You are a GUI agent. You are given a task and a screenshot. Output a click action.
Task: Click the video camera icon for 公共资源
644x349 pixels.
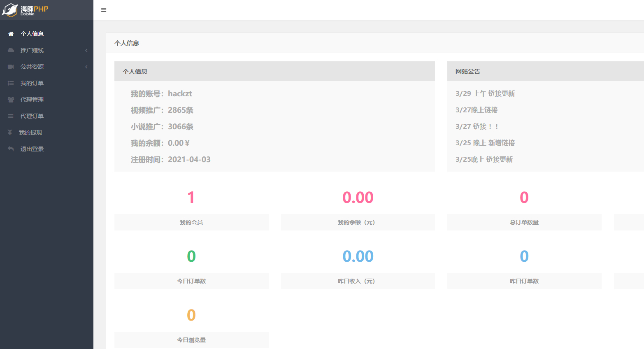pos(11,67)
